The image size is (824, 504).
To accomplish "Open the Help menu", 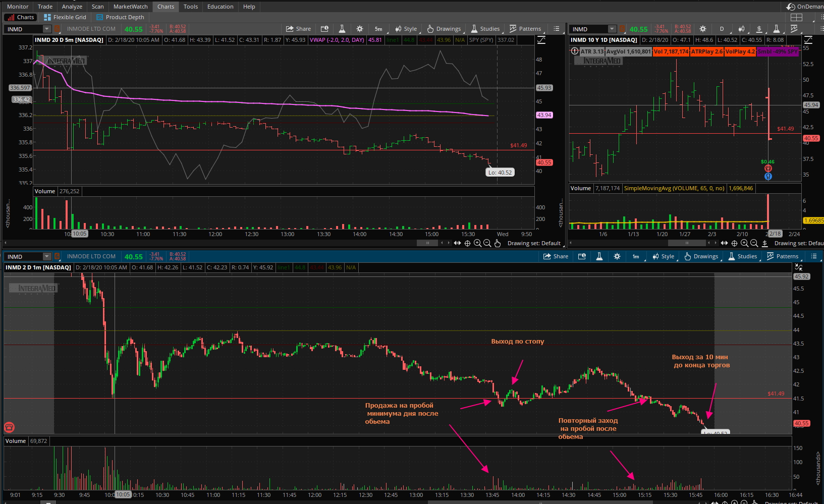I will [x=249, y=7].
